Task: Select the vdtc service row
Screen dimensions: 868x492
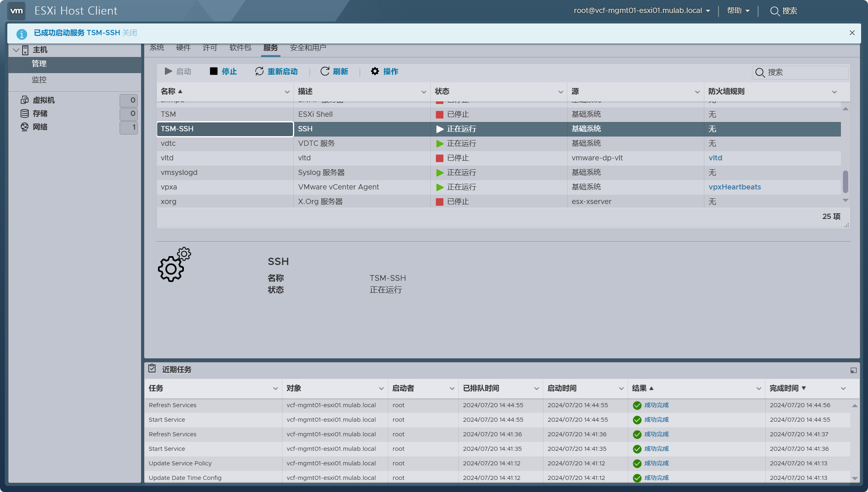Action: tap(499, 143)
